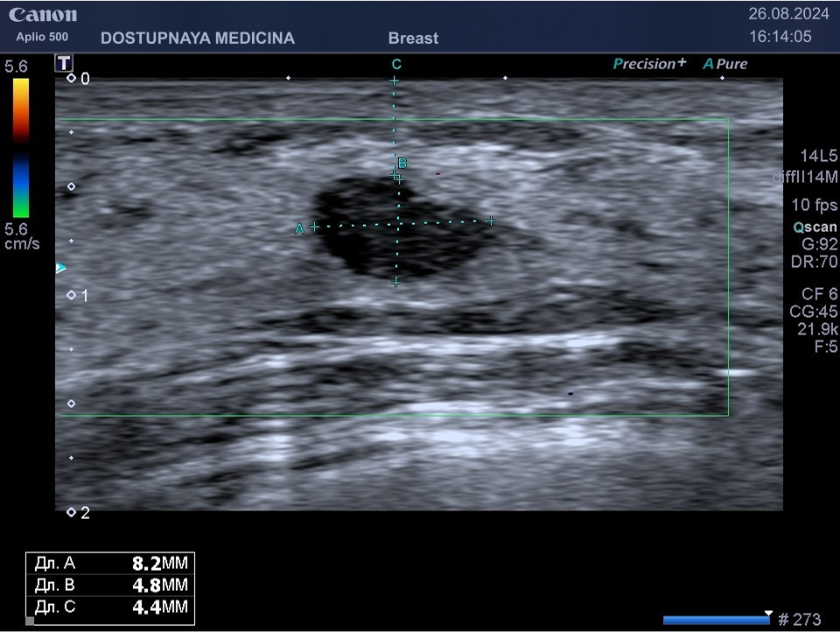Select the right caliper cross of measurement A

tap(491, 221)
